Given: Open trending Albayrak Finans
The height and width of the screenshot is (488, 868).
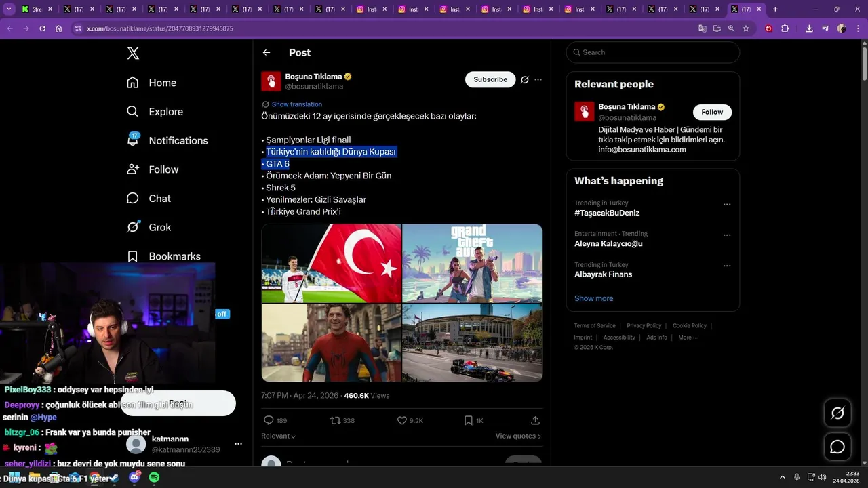Looking at the screenshot, I should click(x=603, y=274).
